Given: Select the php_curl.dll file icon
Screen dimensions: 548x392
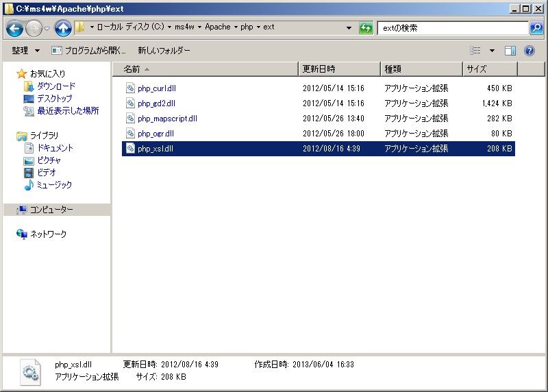Looking at the screenshot, I should pos(130,88).
